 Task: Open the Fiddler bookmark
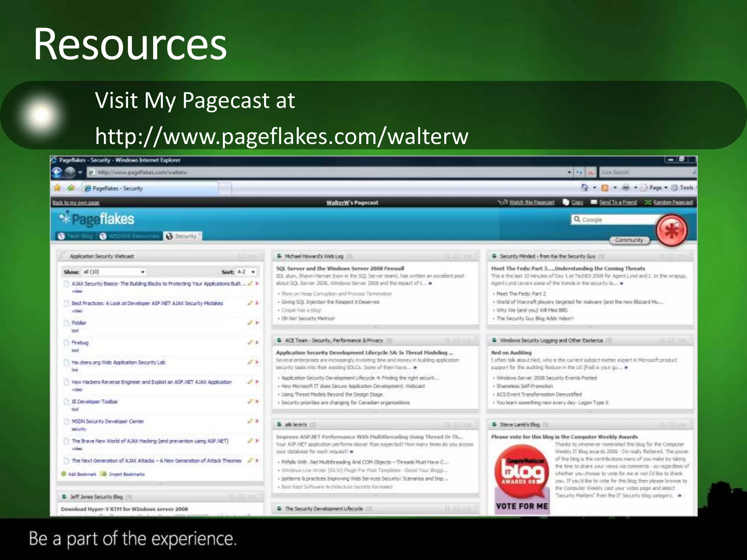(x=79, y=323)
